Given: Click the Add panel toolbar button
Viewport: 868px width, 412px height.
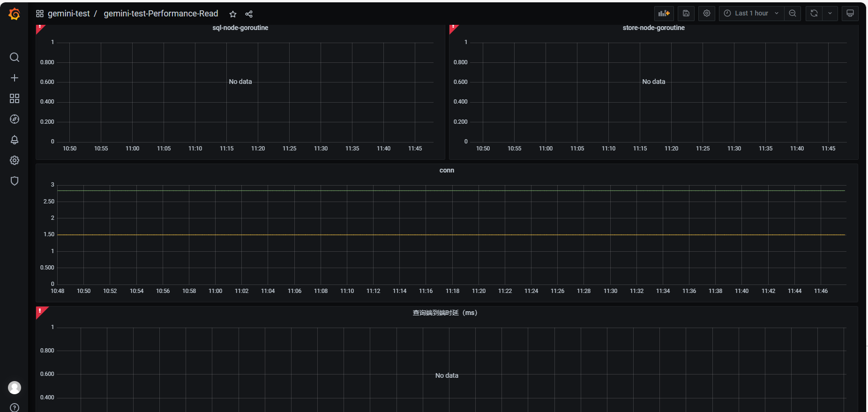Looking at the screenshot, I should pos(664,13).
